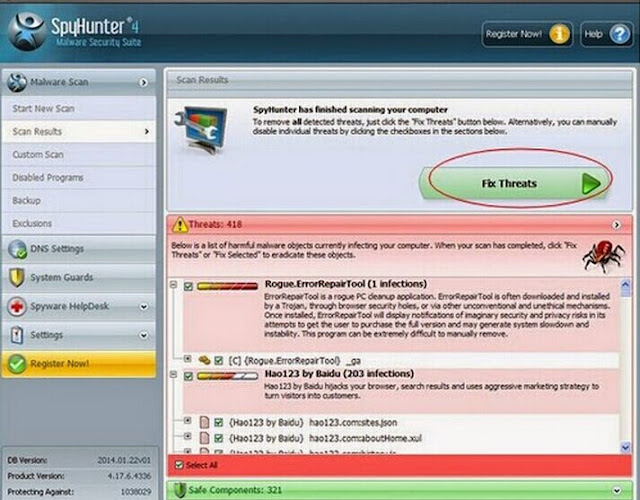Click the Protecting Against value 1038029
Image resolution: width=640 pixels, height=500 pixels.
pyautogui.click(x=136, y=492)
